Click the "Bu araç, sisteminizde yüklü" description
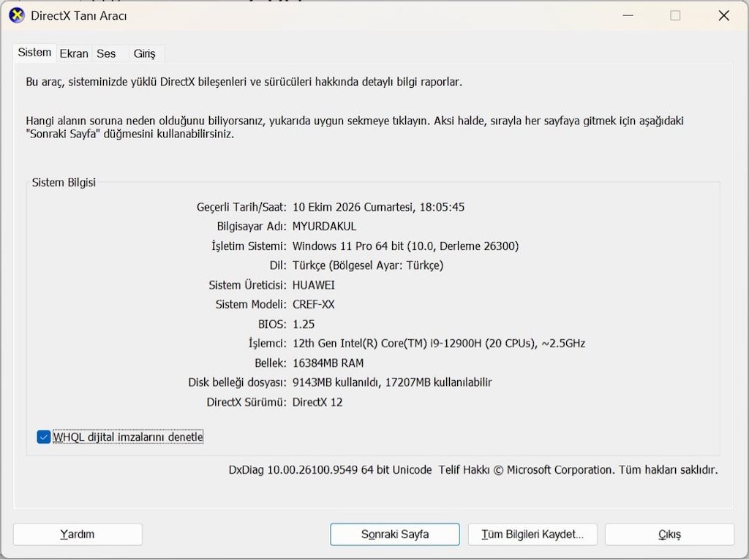 point(244,82)
